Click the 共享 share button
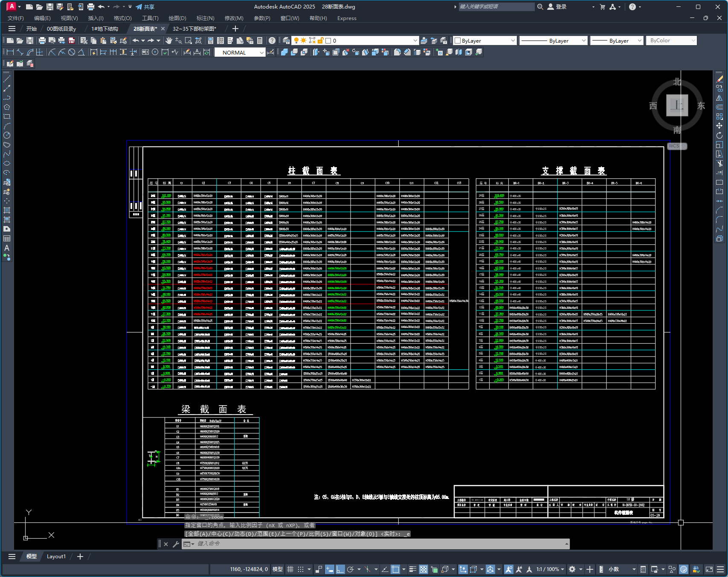The width and height of the screenshot is (728, 577). (x=145, y=7)
